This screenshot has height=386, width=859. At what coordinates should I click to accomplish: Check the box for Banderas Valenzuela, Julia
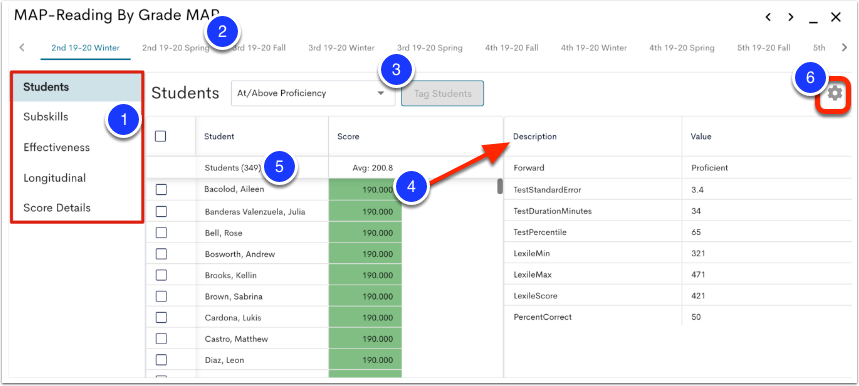coord(161,211)
